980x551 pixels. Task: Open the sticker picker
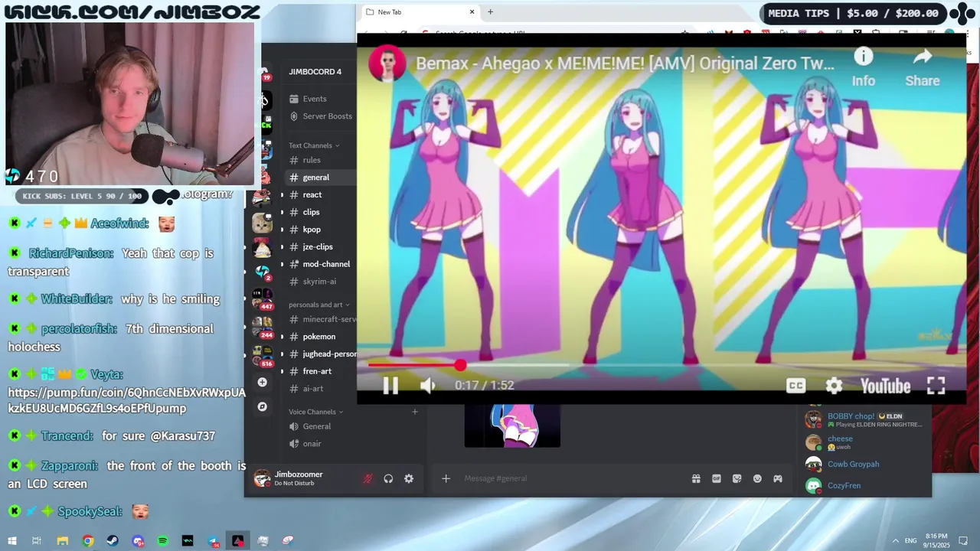[737, 478]
